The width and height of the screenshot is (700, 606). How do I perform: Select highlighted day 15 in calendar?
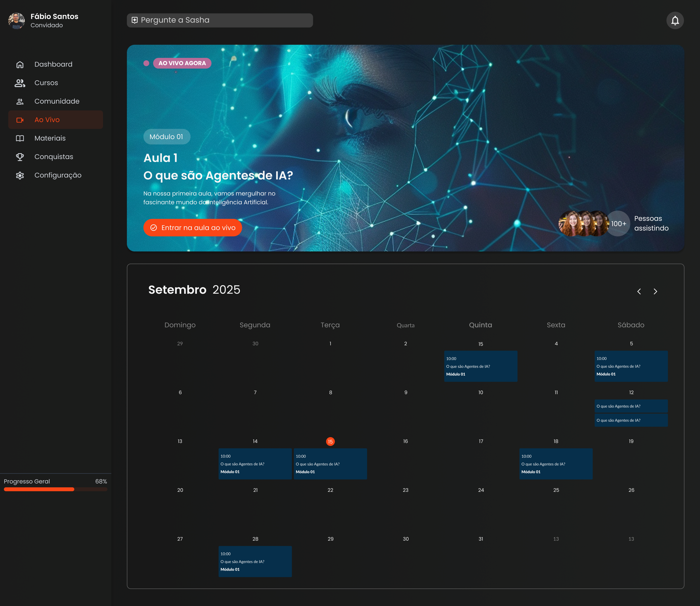330,441
